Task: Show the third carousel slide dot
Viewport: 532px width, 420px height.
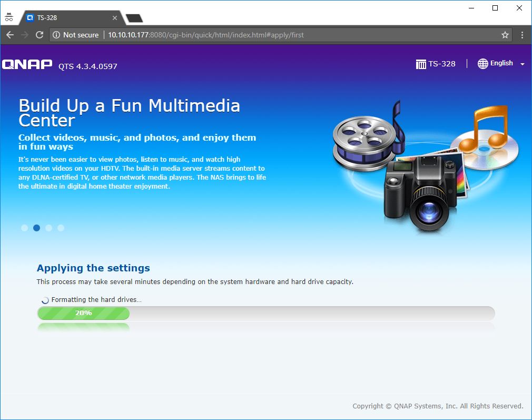Action: 49,228
